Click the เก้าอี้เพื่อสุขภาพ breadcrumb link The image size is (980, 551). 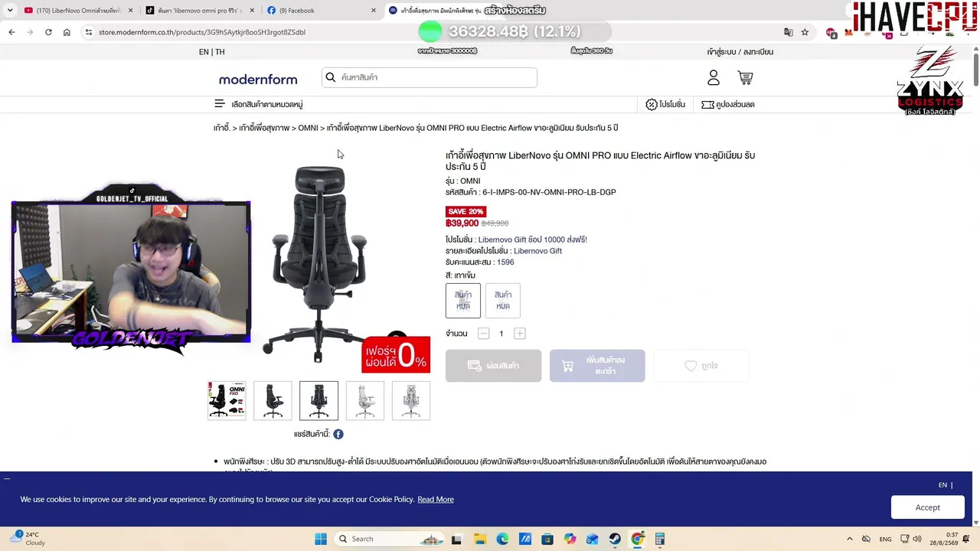[264, 128]
